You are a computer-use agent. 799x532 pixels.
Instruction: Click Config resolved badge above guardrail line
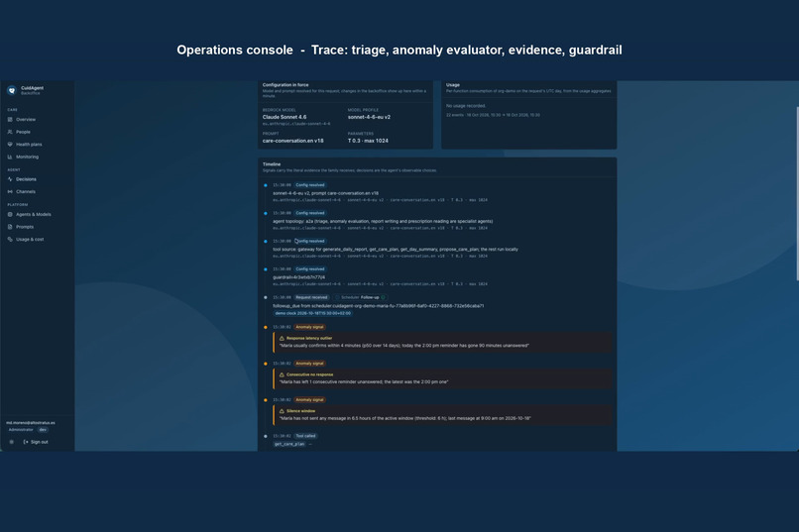pyautogui.click(x=310, y=269)
